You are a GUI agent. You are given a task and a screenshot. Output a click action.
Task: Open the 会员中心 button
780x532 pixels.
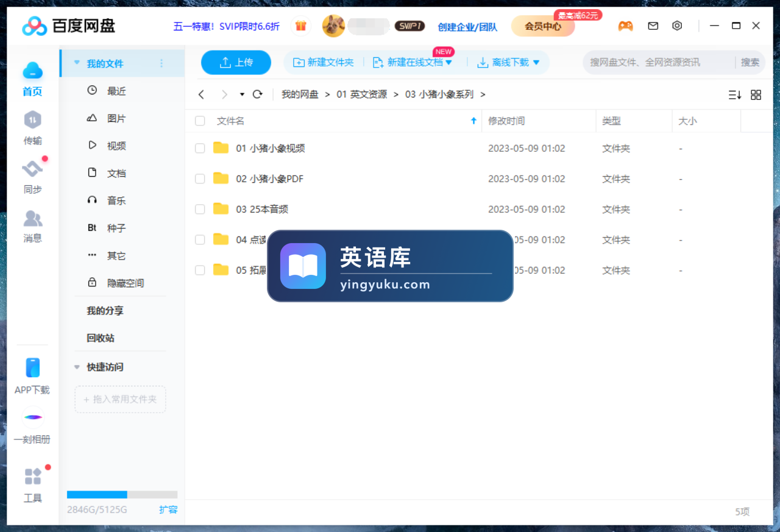point(543,26)
